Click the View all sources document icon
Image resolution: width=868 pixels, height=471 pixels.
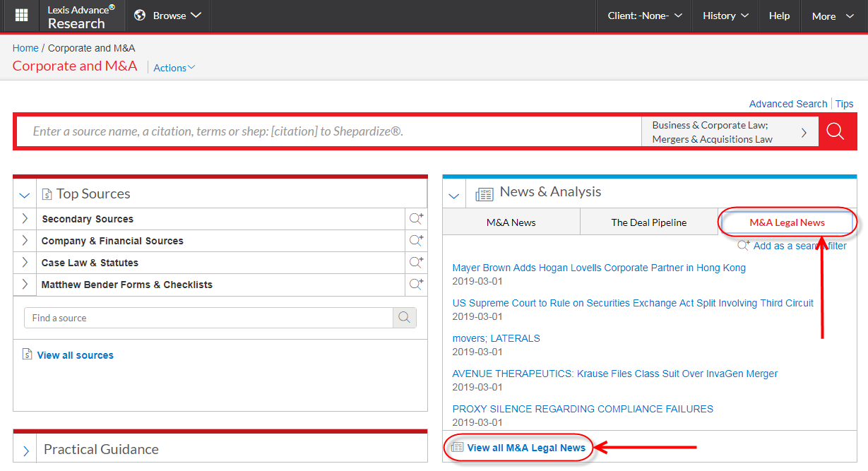[28, 354]
